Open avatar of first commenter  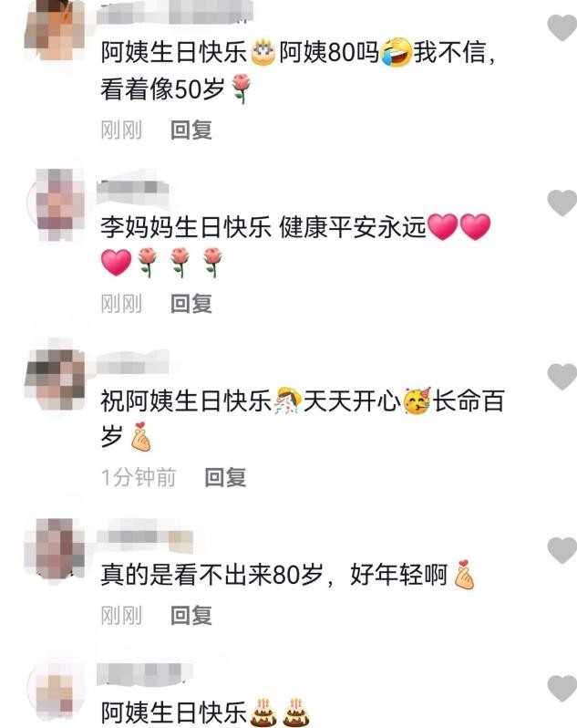[x=55, y=28]
